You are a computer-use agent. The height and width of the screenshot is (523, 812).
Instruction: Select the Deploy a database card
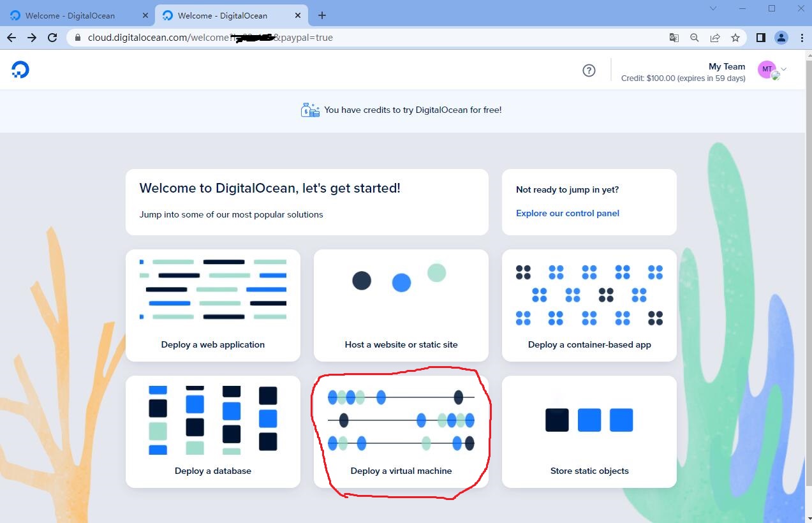[213, 432]
